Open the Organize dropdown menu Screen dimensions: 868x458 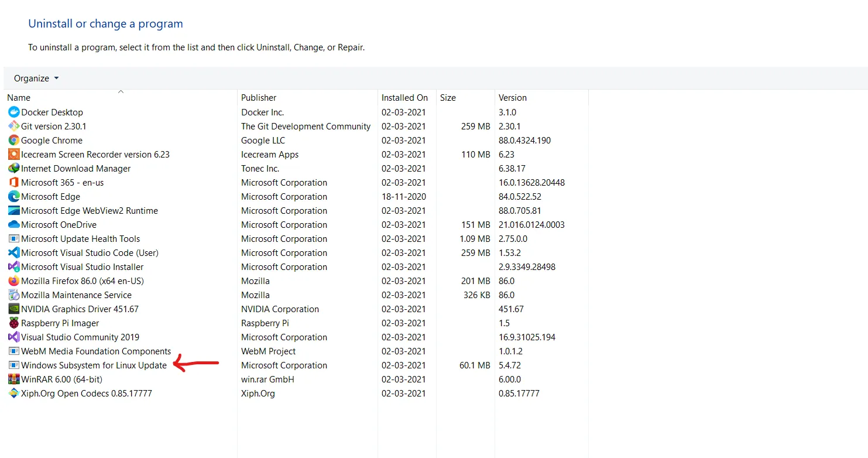point(36,78)
